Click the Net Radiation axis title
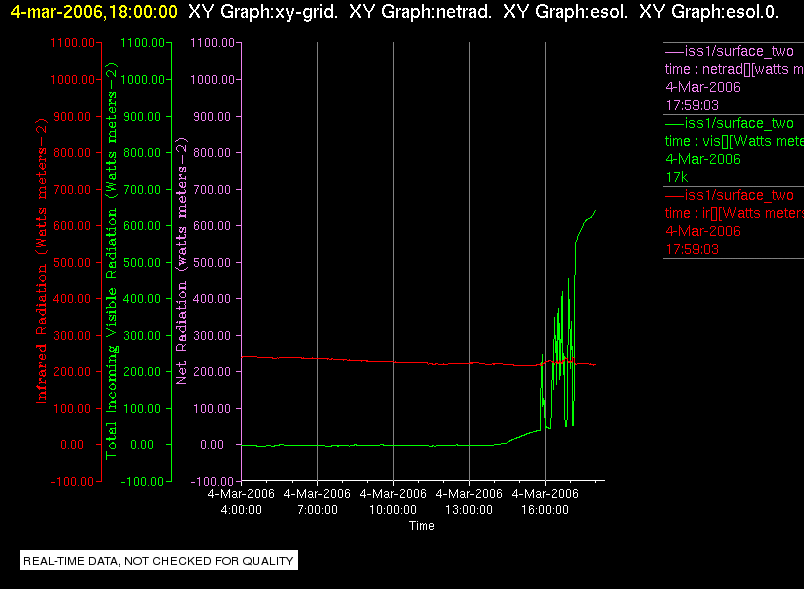 (x=182, y=261)
